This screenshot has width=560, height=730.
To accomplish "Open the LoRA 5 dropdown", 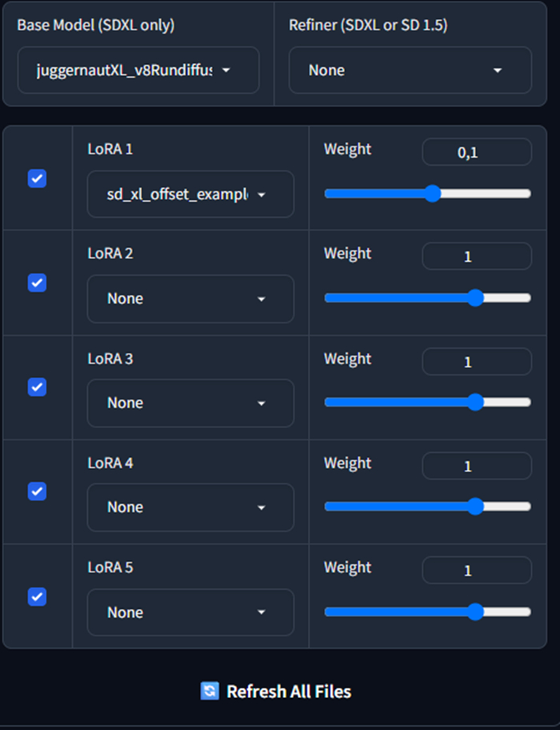I will pos(190,612).
